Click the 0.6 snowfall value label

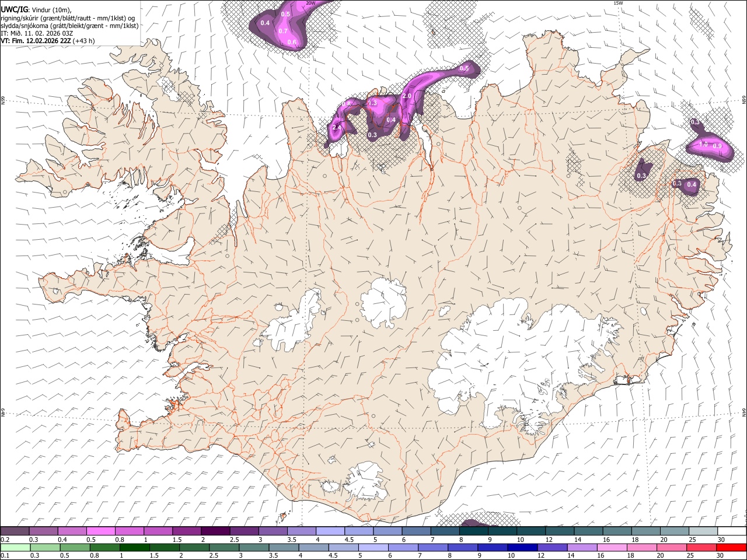[292, 42]
